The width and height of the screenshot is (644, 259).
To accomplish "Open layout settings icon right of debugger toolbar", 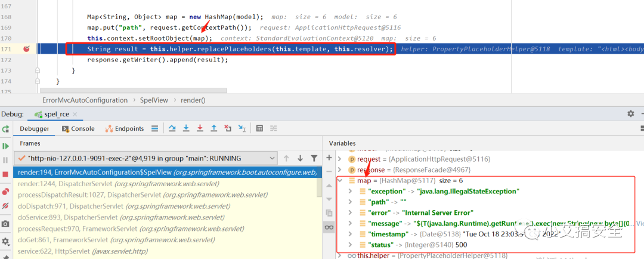I will pos(642,129).
